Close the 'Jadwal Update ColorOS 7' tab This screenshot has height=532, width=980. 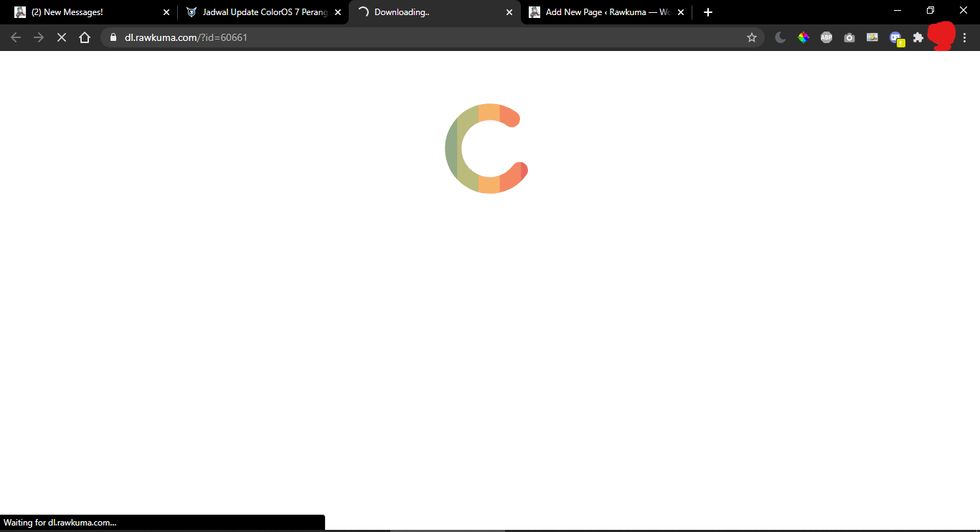338,12
